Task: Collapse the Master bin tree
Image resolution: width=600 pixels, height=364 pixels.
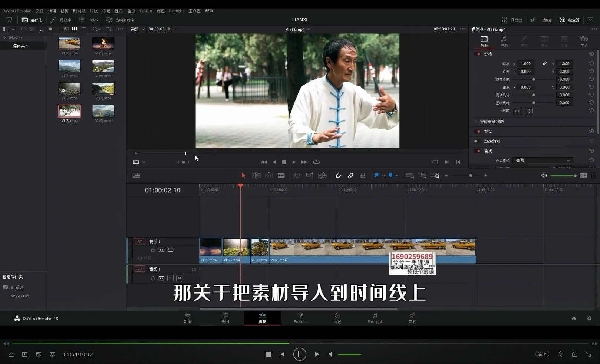Action: (4, 37)
